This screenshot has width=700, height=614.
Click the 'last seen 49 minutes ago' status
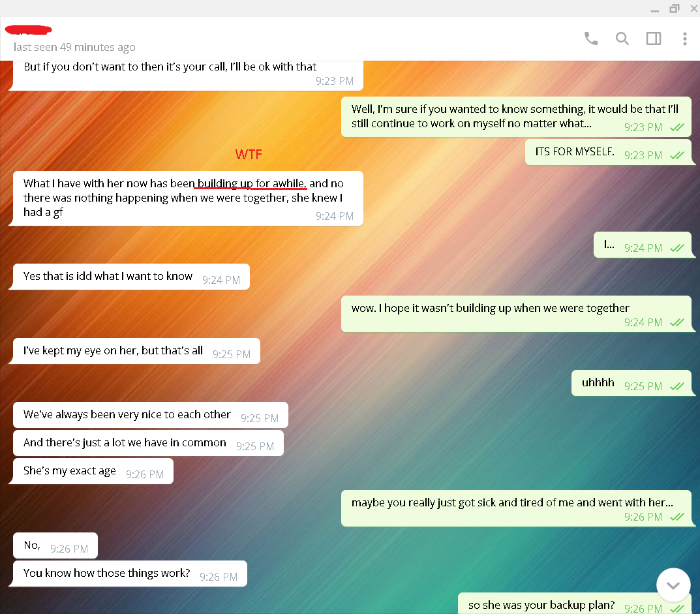[74, 48]
